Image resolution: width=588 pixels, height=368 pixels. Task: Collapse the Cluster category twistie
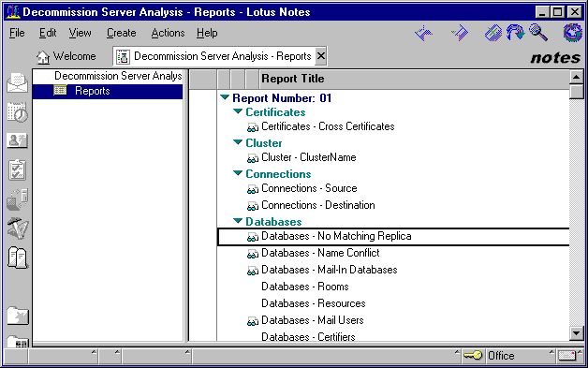pyautogui.click(x=238, y=142)
